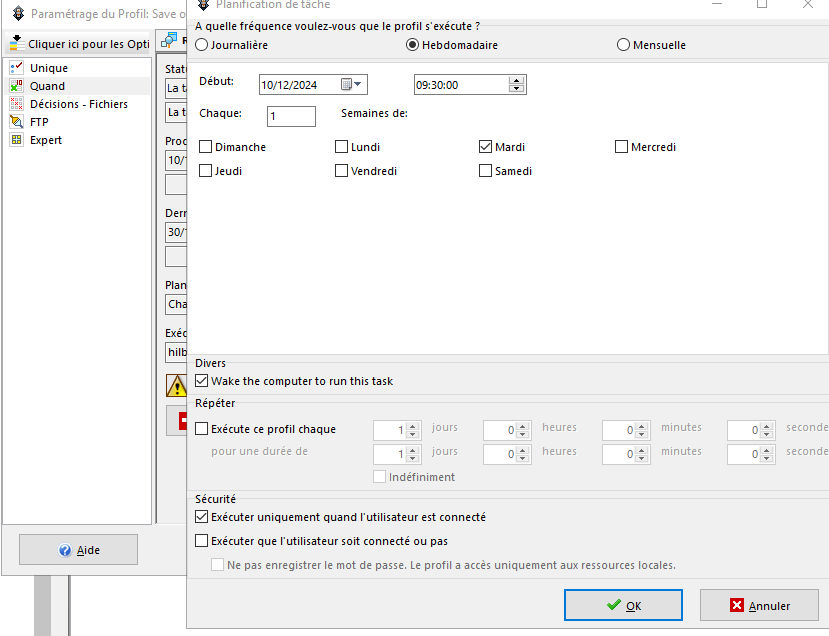Image resolution: width=829 pixels, height=636 pixels.
Task: Enable 'Exécute ce profil chaque' checkbox
Action: [202, 429]
